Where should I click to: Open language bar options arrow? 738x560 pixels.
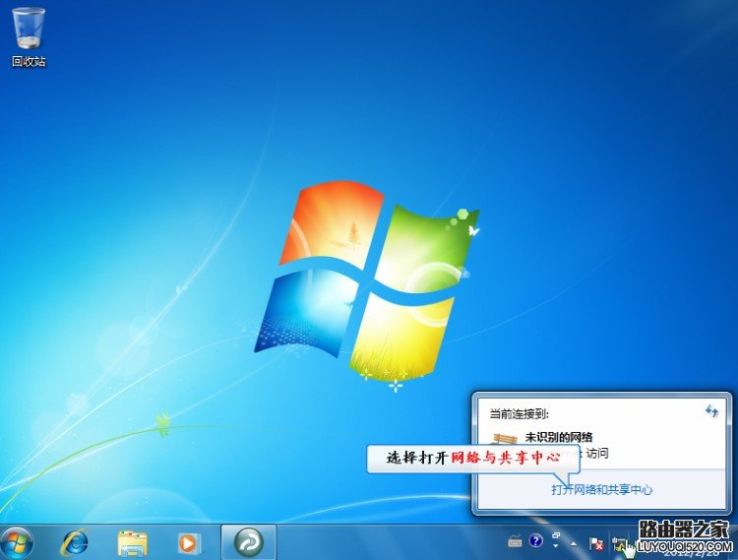coord(555,546)
